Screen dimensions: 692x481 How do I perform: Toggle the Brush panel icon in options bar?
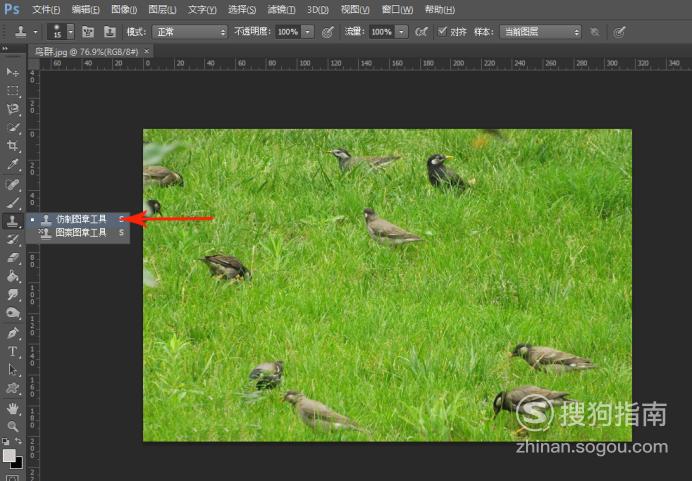click(88, 32)
